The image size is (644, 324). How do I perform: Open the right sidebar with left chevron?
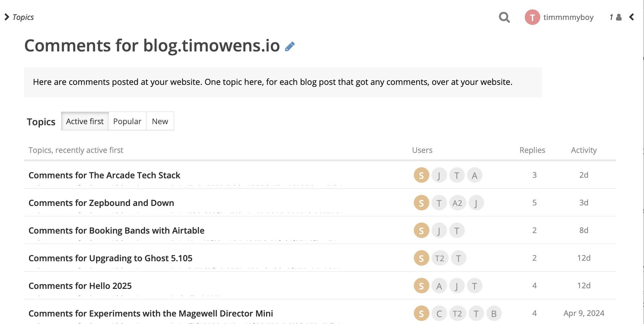[x=632, y=17]
